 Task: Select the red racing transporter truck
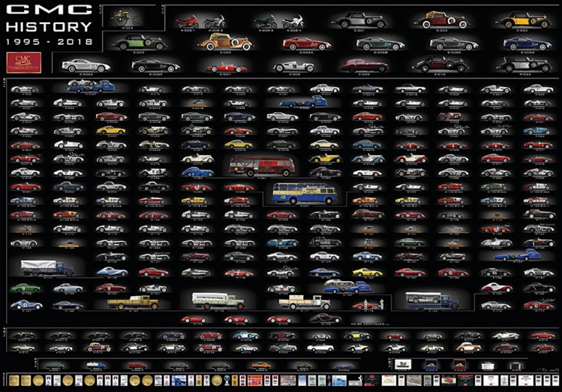coord(260,165)
